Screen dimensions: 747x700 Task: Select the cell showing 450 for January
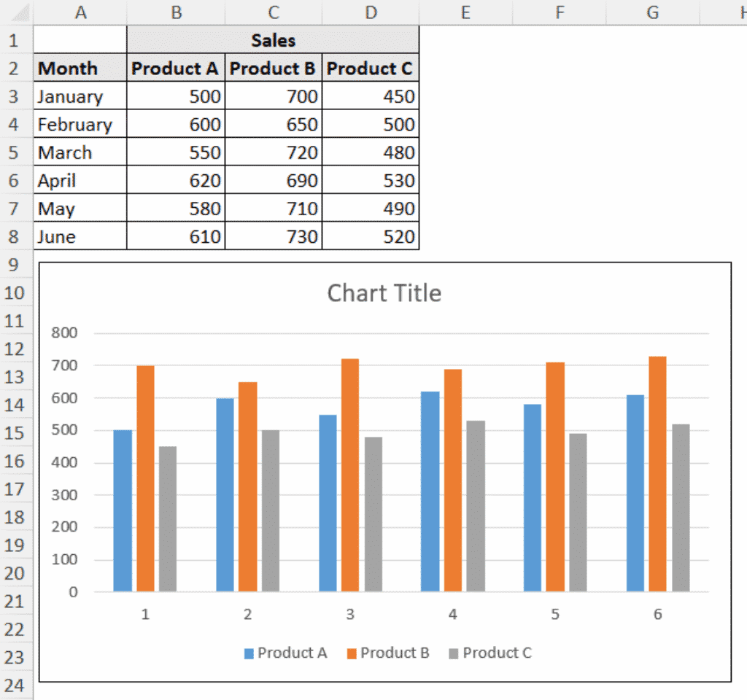coord(371,96)
